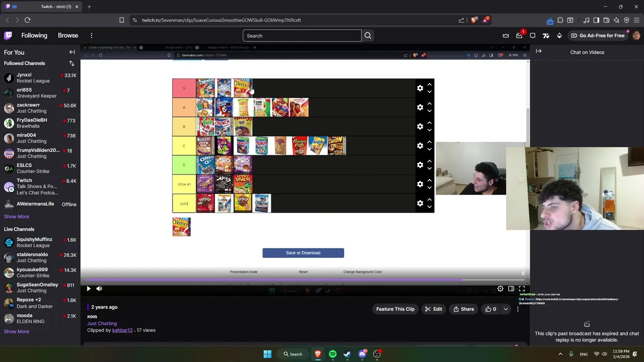Open video player settings gear

pos(500,289)
